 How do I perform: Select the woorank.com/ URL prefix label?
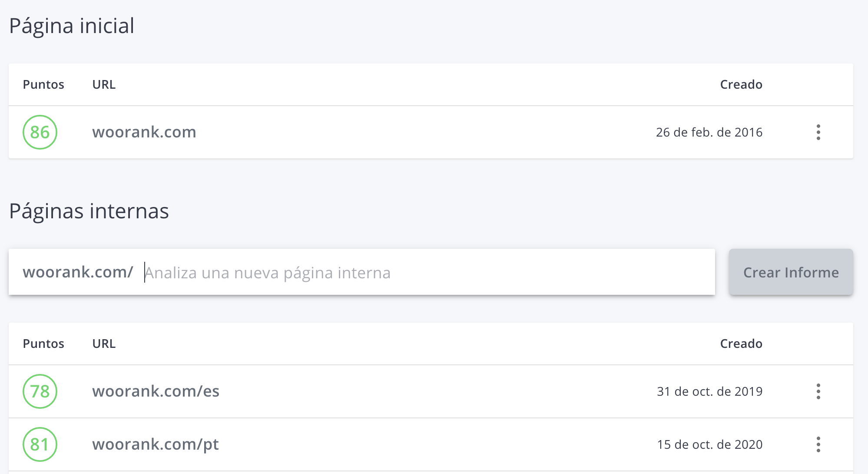click(78, 272)
